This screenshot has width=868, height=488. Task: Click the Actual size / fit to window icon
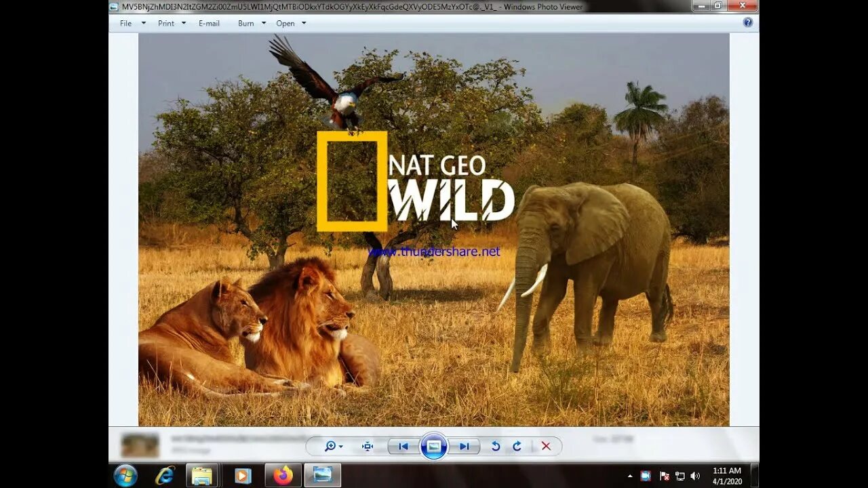[368, 446]
